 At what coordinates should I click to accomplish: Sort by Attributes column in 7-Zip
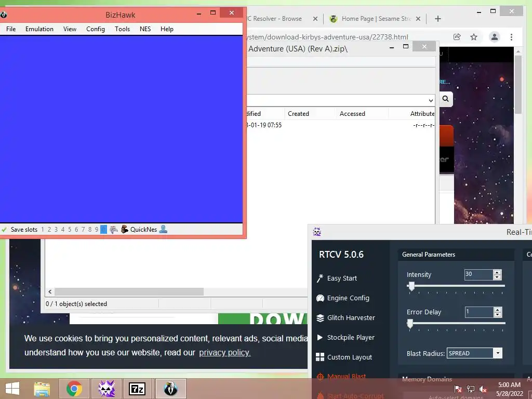tap(422, 114)
